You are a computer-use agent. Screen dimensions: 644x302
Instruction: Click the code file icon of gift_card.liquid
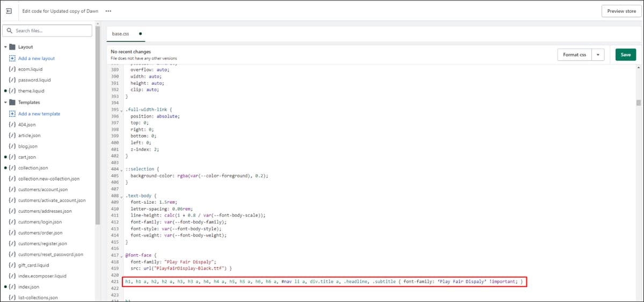pyautogui.click(x=12, y=265)
